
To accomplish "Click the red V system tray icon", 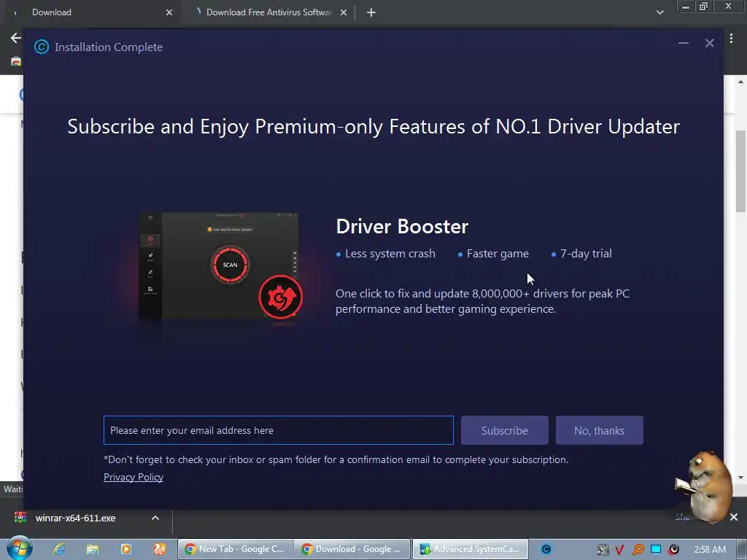I will pyautogui.click(x=619, y=550).
